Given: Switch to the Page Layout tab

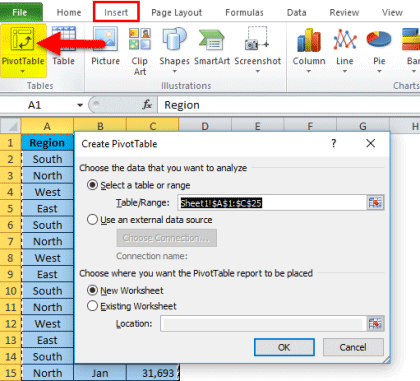Looking at the screenshot, I should [176, 12].
